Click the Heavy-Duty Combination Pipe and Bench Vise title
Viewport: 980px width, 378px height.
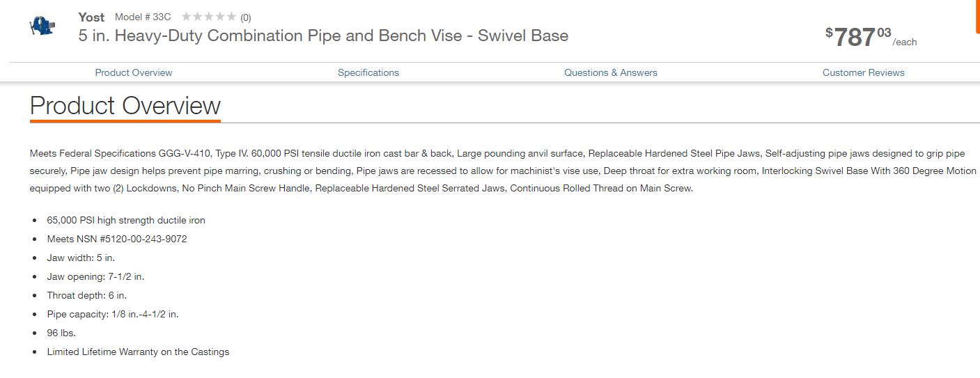point(323,36)
